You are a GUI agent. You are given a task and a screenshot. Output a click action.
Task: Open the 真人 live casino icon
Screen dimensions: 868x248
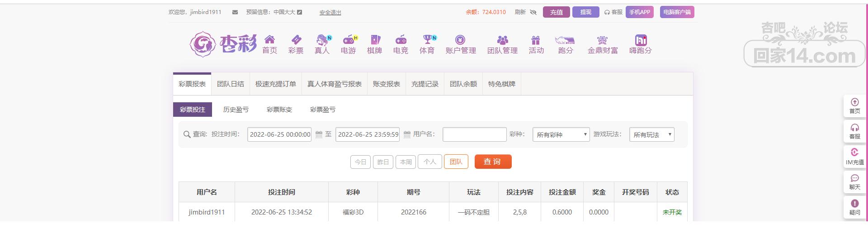323,40
